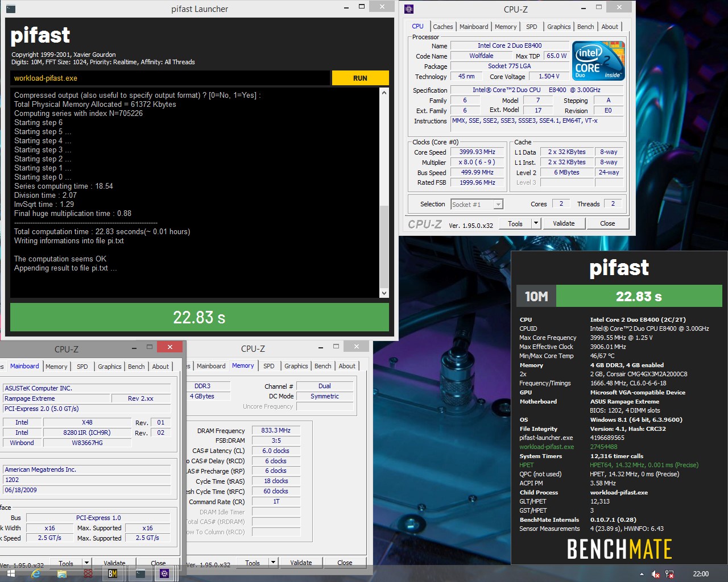
Task: Click the pifast Launcher title bar icon
Action: coord(10,9)
